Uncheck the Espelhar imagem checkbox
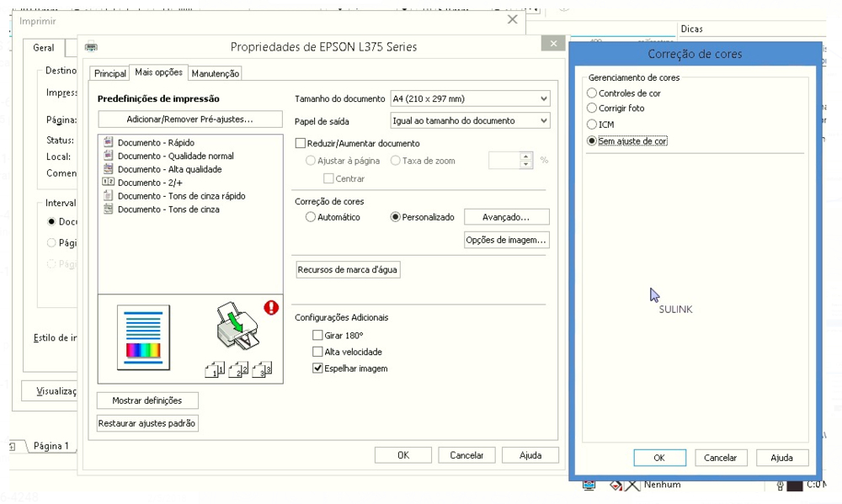Screen dimensions: 842x504 click(317, 369)
